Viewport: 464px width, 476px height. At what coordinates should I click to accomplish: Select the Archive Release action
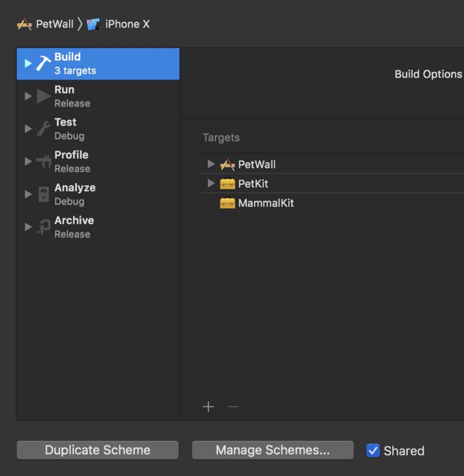98,227
